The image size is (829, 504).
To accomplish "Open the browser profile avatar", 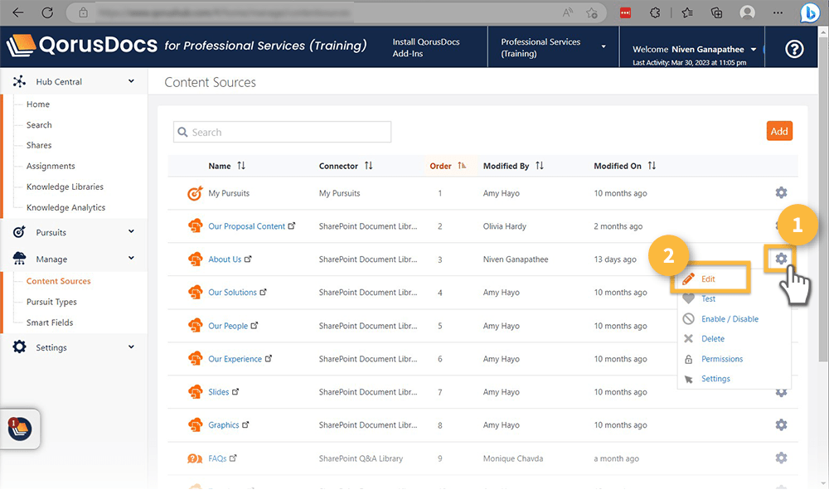I will 747,12.
